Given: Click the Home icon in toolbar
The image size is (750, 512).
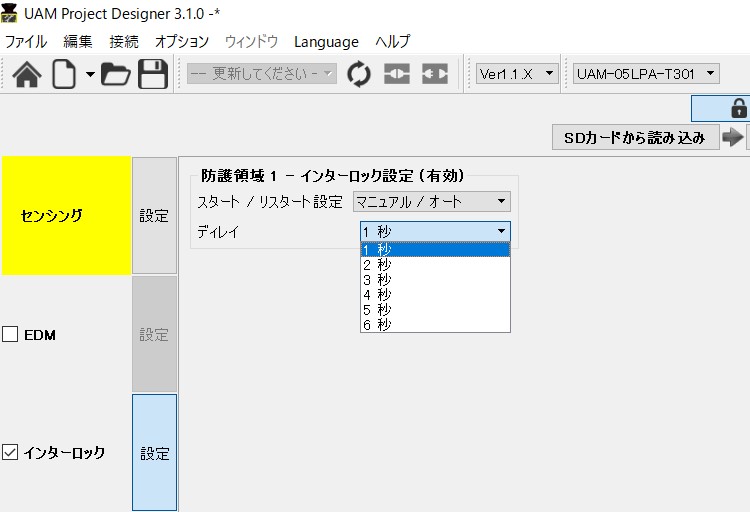Looking at the screenshot, I should pos(26,75).
